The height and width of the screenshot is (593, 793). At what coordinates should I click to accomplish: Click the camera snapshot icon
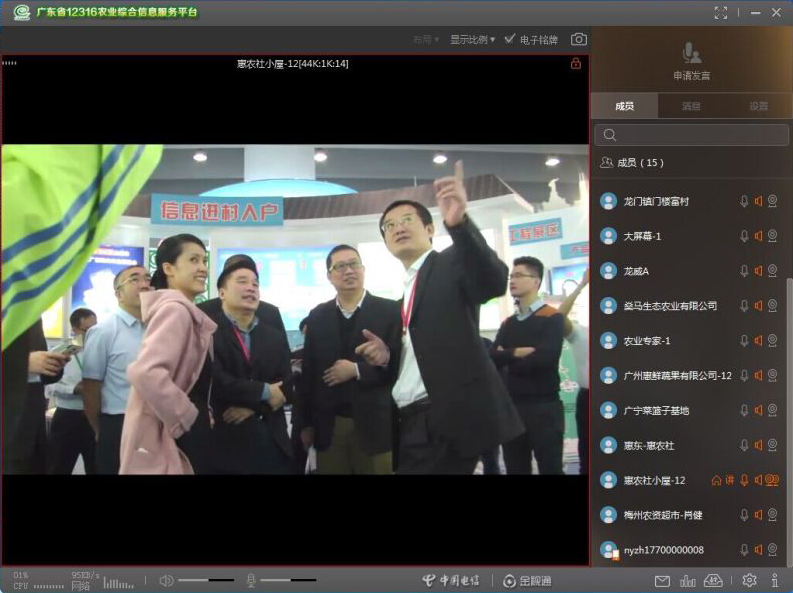(578, 39)
